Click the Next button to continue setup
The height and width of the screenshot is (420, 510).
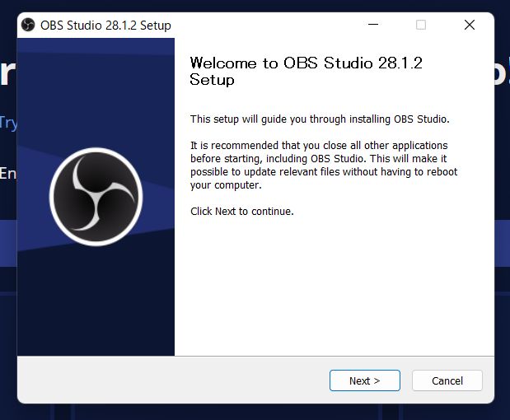[x=365, y=380]
